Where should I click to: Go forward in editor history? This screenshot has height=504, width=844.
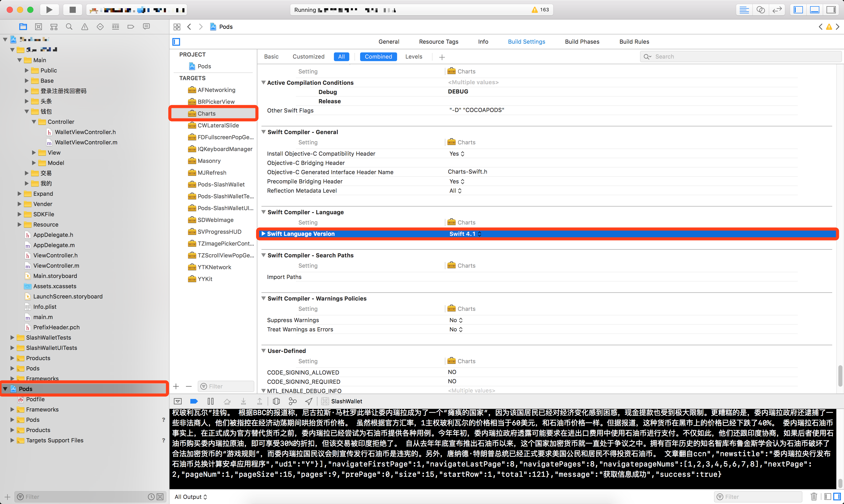pyautogui.click(x=201, y=27)
